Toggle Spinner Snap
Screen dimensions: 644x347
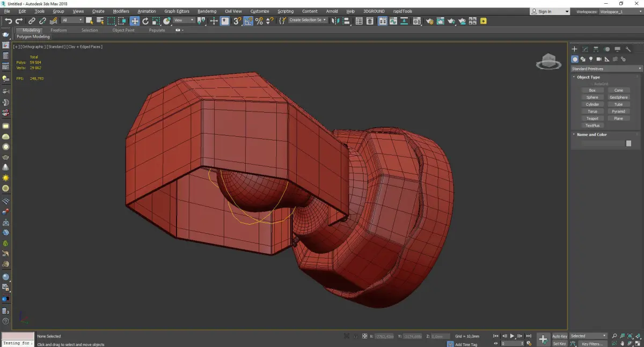pyautogui.click(x=270, y=21)
